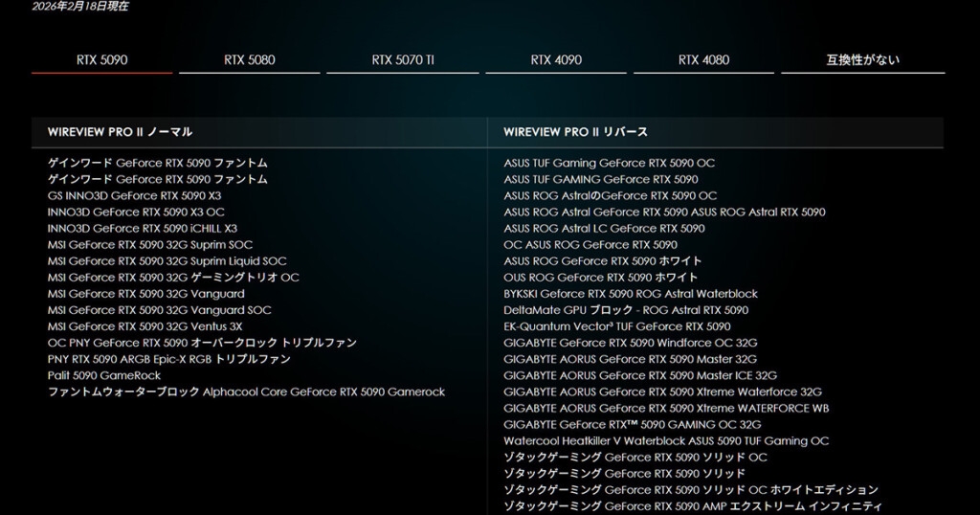This screenshot has height=515, width=980.
Task: Switch to the RTX 4090 tab
Action: (556, 60)
